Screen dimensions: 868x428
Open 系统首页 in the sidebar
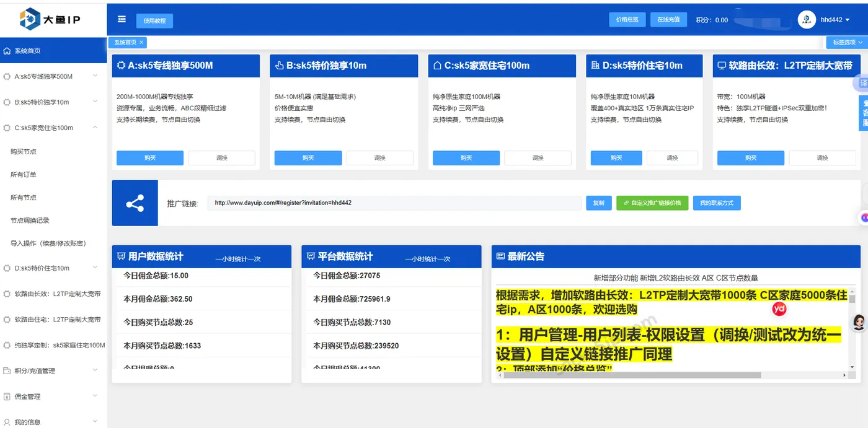click(53, 51)
